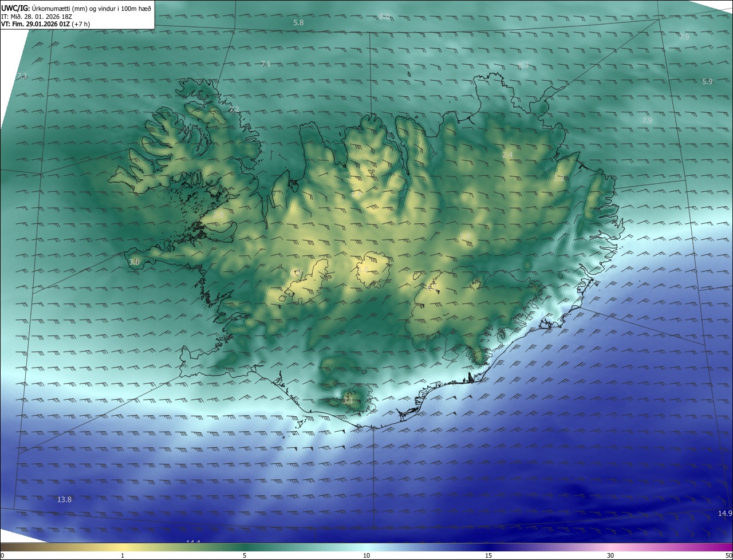Image resolution: width=733 pixels, height=560 pixels.
Task: Click the 50 tick on the color scale
Action: click(728, 555)
